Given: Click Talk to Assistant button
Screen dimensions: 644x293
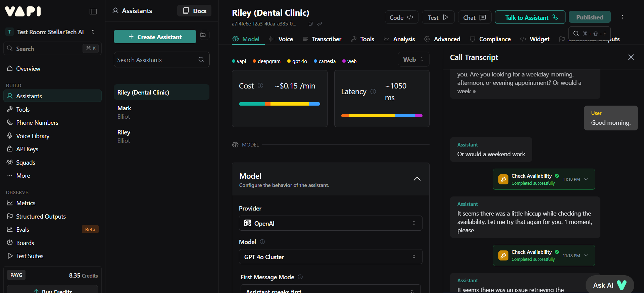Looking at the screenshot, I should tap(530, 17).
